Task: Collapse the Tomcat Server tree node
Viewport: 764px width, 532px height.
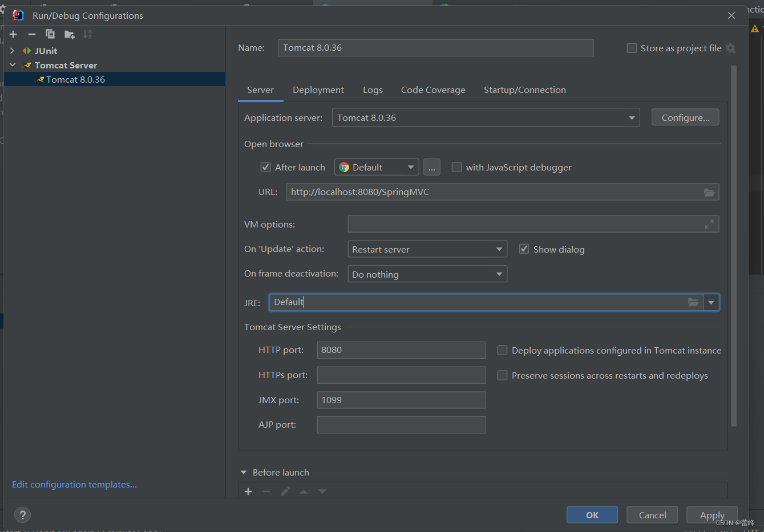Action: pos(13,65)
